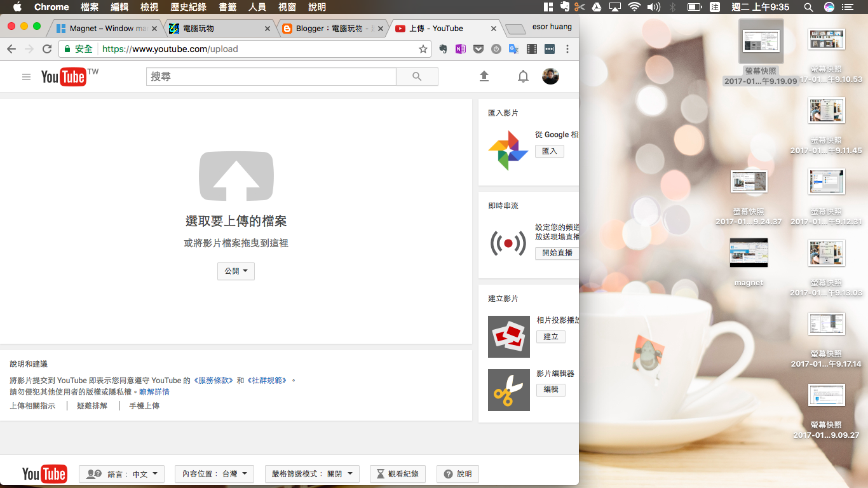Open the 《服務條款》 link
This screenshot has width=868, height=488.
pos(213,381)
